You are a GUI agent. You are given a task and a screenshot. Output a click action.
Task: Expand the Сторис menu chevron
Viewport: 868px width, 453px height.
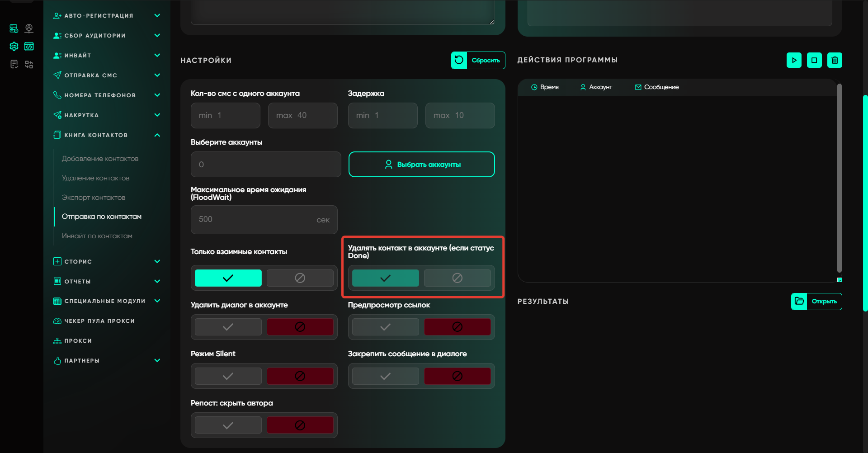tap(157, 261)
